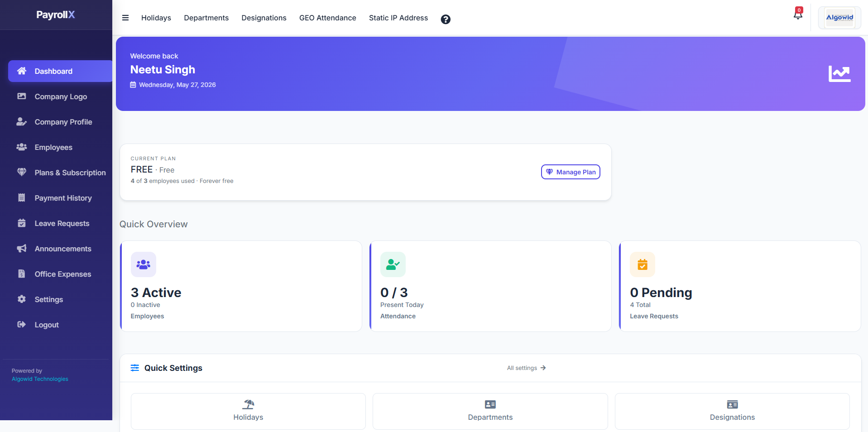The image size is (868, 432).
Task: Open the notifications bell
Action: coord(798,14)
